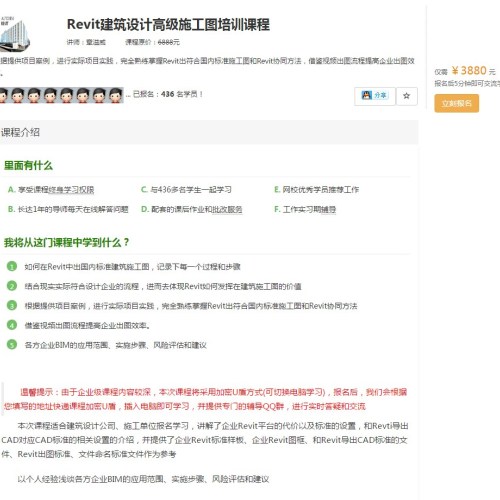Click the first student avatar
This screenshot has height=500, width=500.
click(3, 95)
